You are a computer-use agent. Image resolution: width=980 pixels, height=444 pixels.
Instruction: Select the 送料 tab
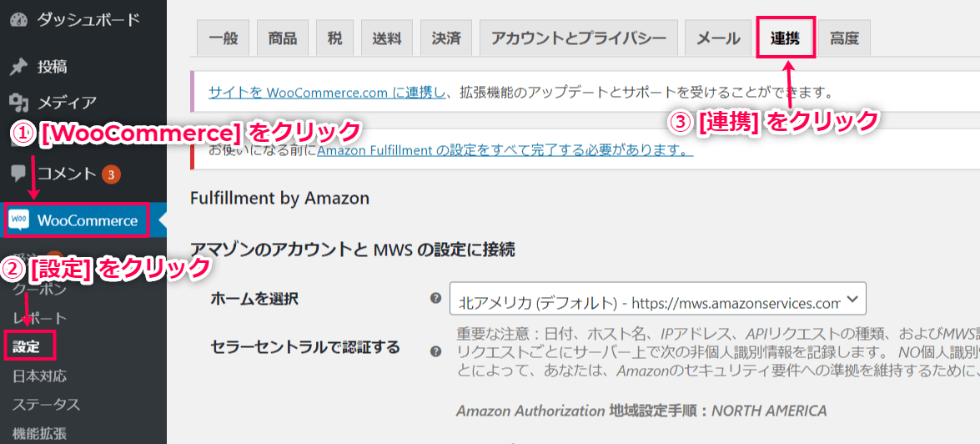pos(387,38)
